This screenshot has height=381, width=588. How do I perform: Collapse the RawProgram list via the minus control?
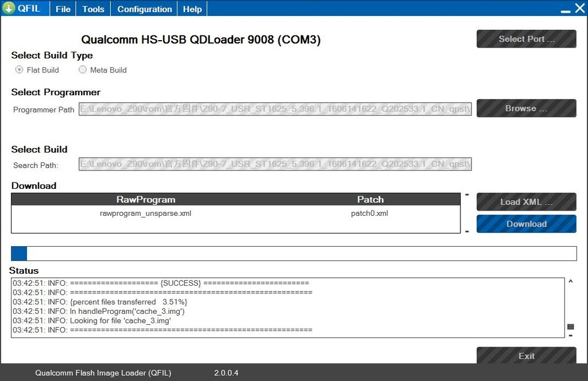466,195
